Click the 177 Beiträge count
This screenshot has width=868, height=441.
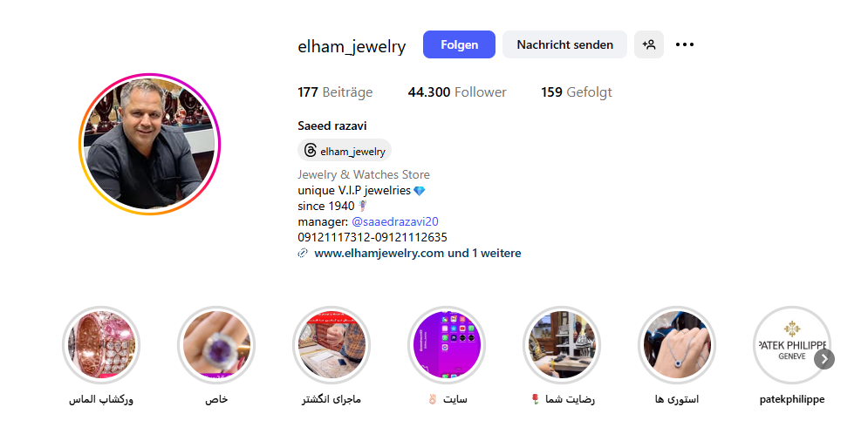pos(335,92)
